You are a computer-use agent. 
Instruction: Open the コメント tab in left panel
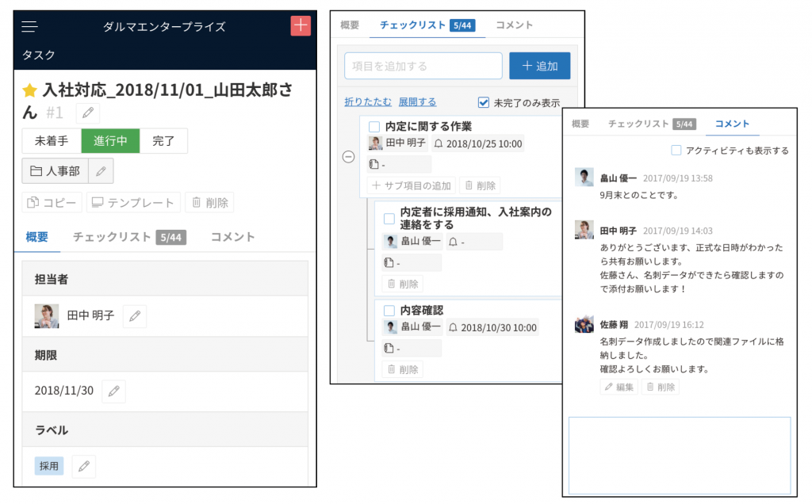pyautogui.click(x=232, y=237)
